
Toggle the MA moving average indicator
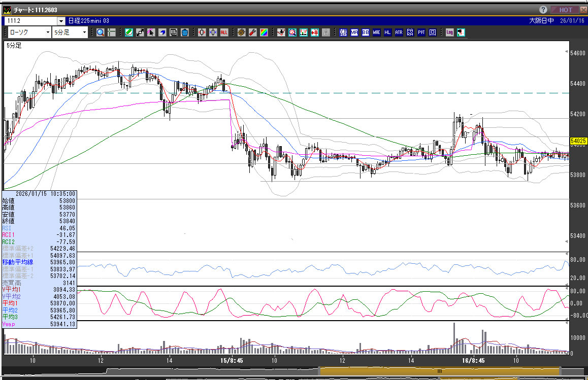(354, 32)
